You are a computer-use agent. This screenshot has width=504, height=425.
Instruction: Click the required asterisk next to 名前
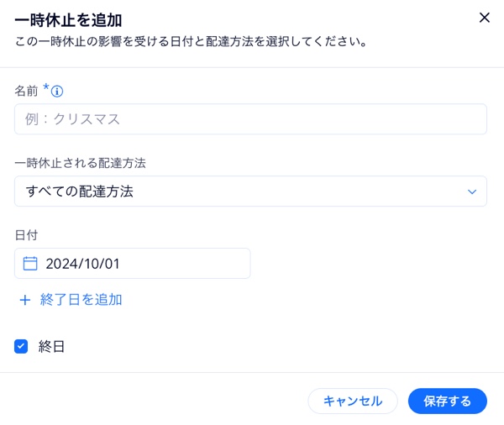pyautogui.click(x=46, y=88)
